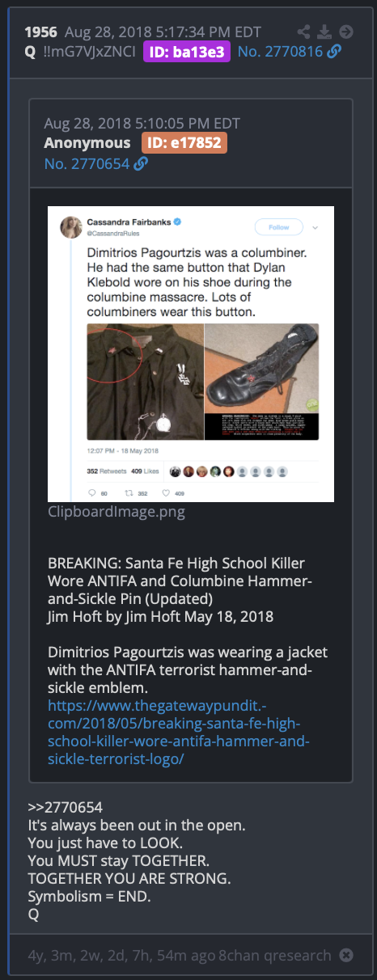Click the >>2770654 reply reference
The width and height of the screenshot is (377, 980).
(64, 808)
